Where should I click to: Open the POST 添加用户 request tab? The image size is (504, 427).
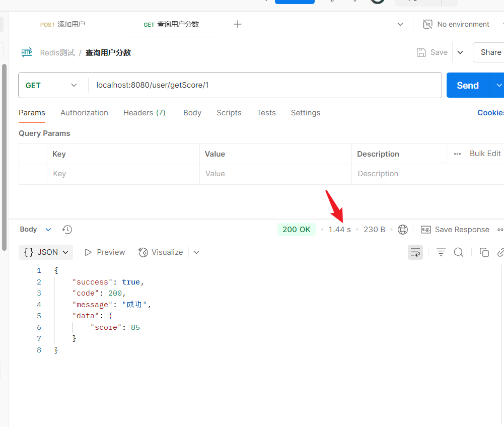(62, 25)
